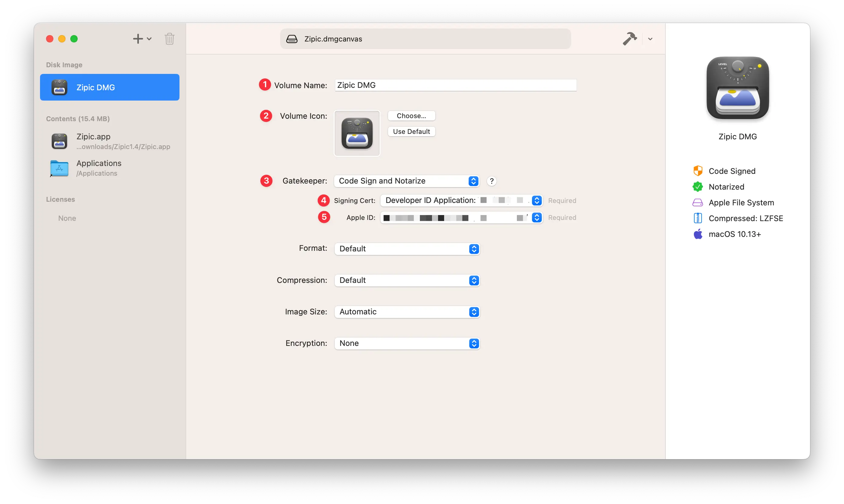Click the 'macOS 10.13+' label
Image resolution: width=844 pixels, height=504 pixels.
(x=735, y=234)
